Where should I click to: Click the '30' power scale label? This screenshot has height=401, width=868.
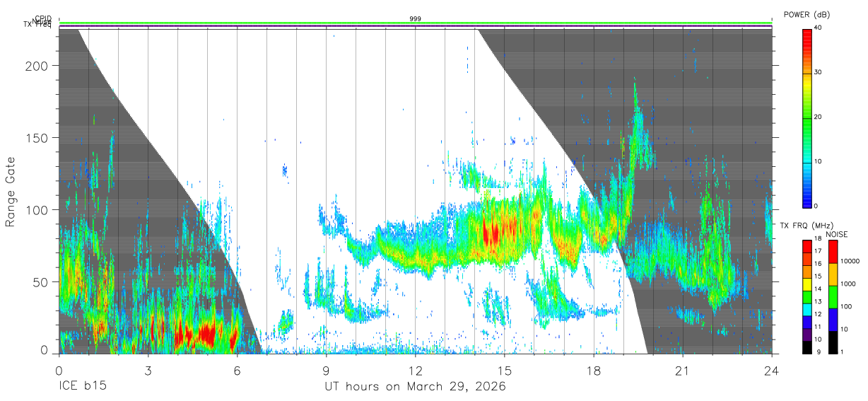click(x=819, y=72)
